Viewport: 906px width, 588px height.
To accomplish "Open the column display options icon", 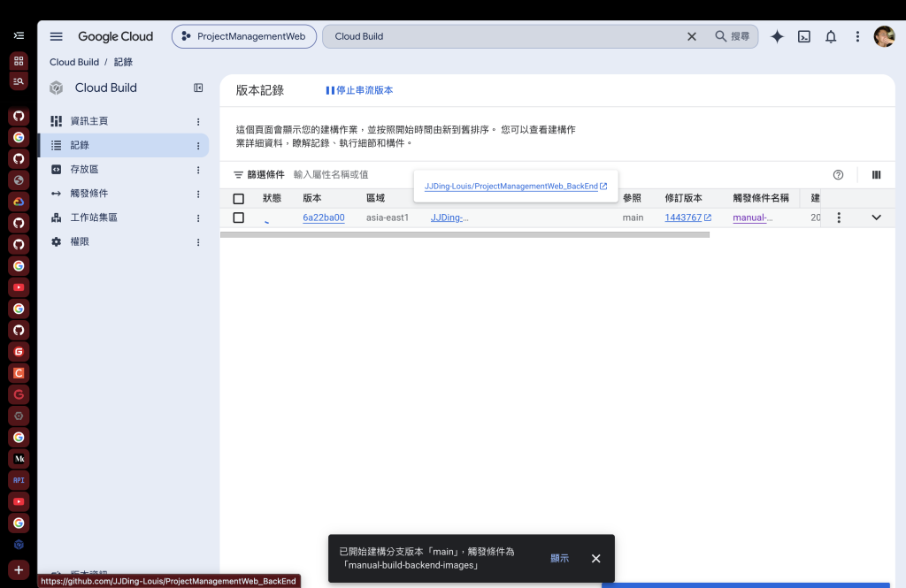I will pyautogui.click(x=876, y=175).
